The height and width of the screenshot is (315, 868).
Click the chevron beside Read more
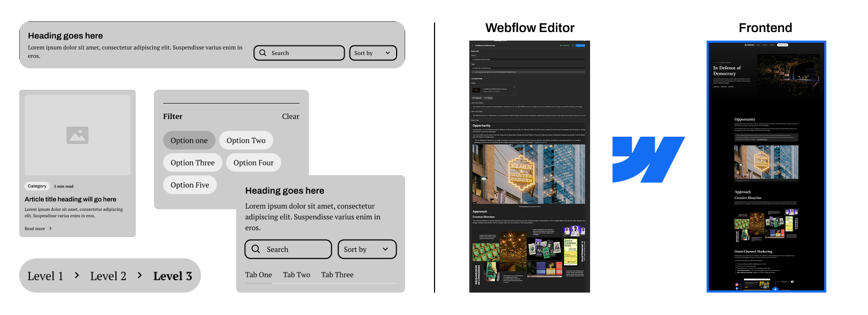tap(50, 229)
